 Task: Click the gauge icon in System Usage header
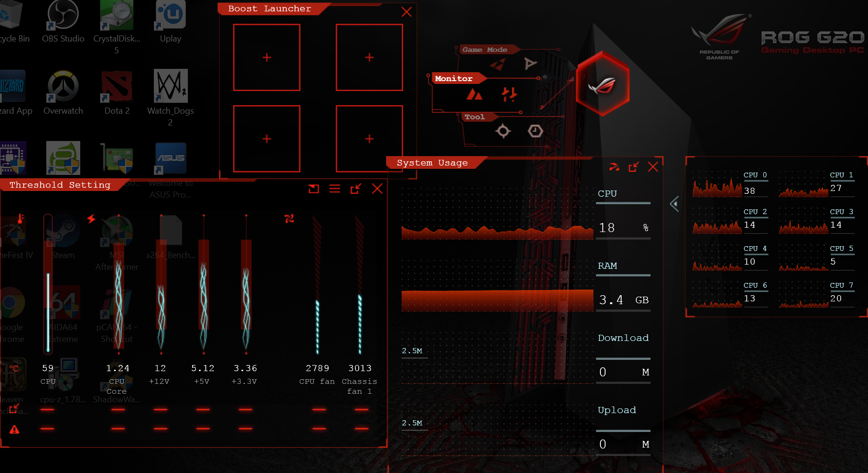click(614, 167)
